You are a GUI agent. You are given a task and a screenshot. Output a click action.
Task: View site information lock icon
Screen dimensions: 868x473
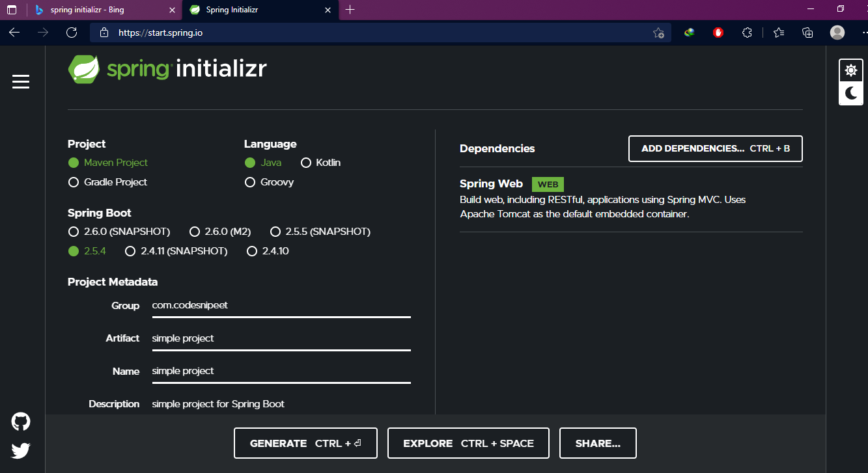104,33
